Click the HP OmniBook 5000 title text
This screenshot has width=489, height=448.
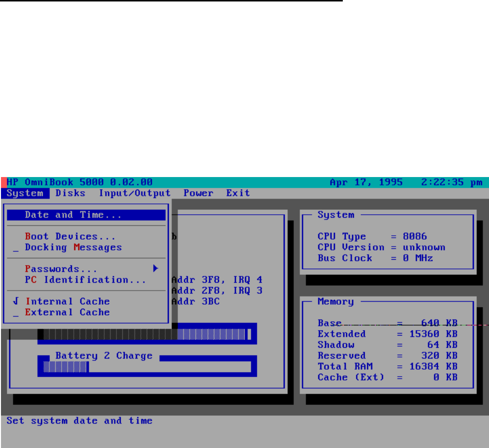coord(80,182)
